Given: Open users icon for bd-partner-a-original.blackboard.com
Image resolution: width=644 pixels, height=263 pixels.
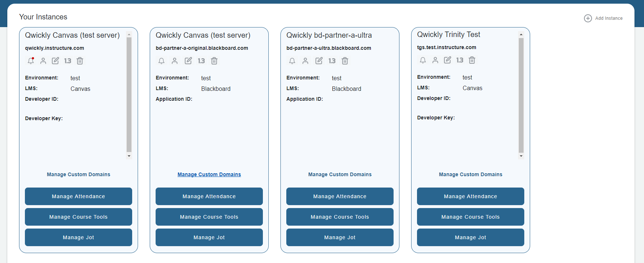Looking at the screenshot, I should coord(175,61).
